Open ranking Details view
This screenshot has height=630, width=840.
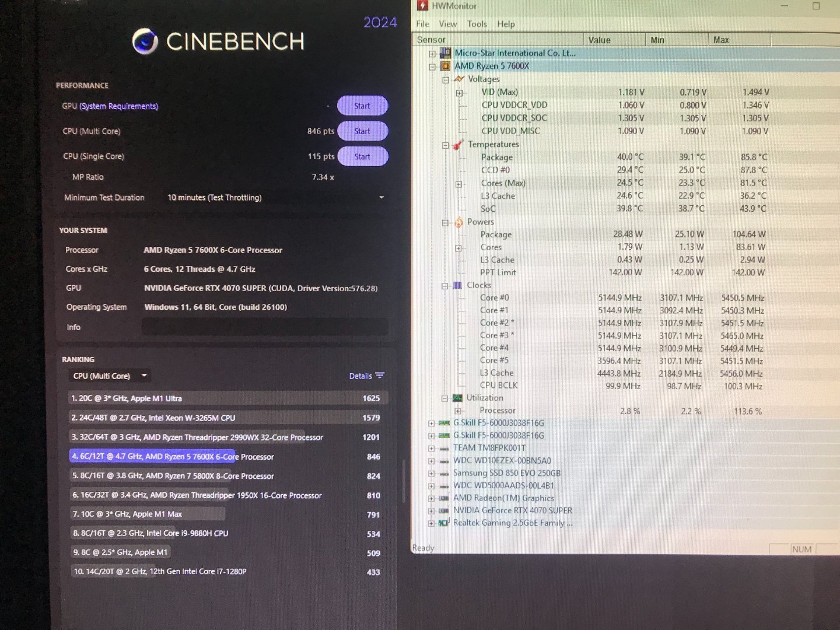[366, 376]
